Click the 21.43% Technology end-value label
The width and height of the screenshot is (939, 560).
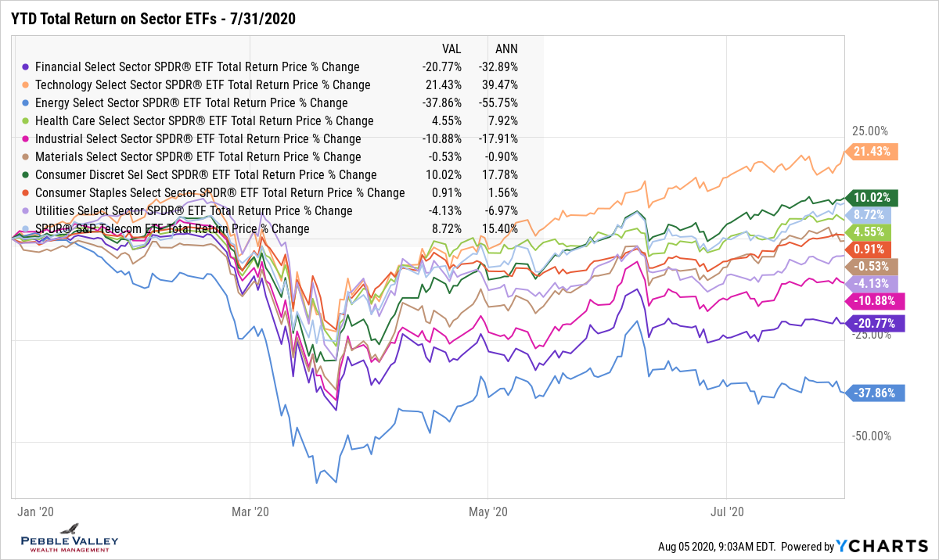point(871,152)
